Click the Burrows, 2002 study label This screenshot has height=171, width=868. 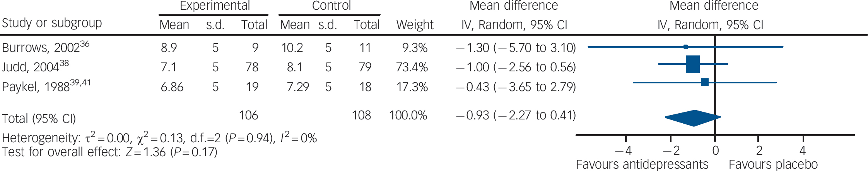(41, 48)
